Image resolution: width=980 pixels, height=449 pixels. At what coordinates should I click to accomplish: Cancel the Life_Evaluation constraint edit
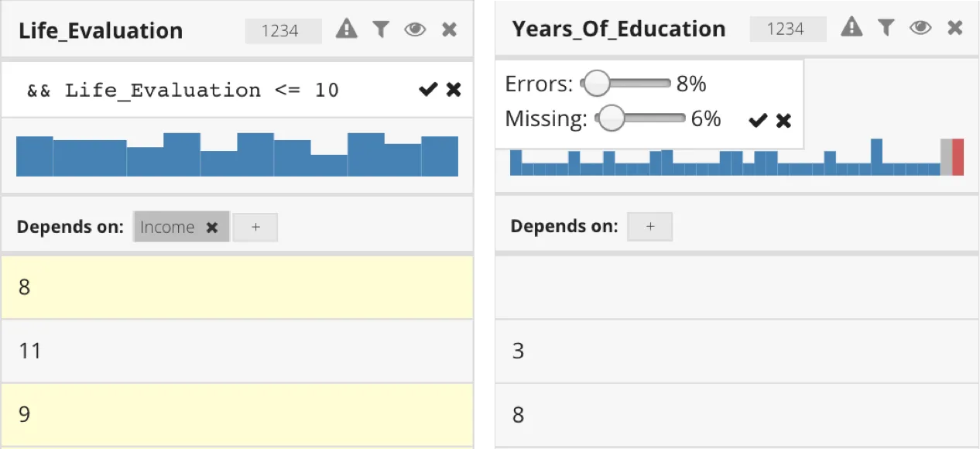pyautogui.click(x=454, y=90)
